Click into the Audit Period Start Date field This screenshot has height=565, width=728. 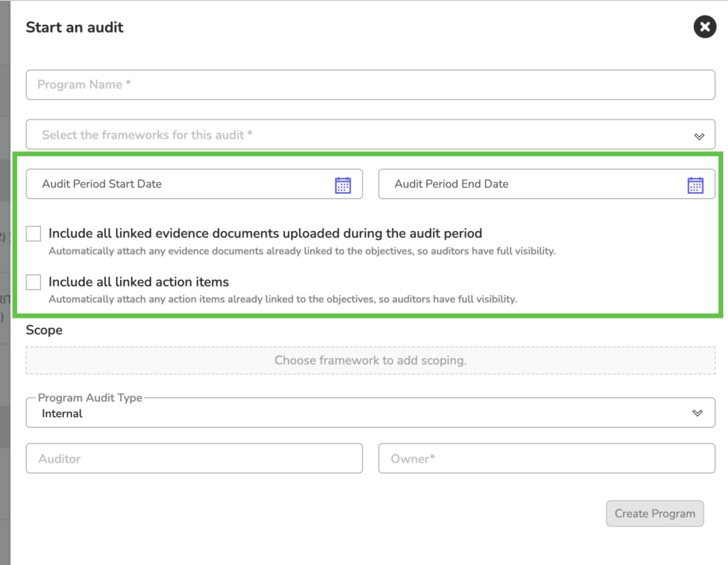[x=178, y=184]
